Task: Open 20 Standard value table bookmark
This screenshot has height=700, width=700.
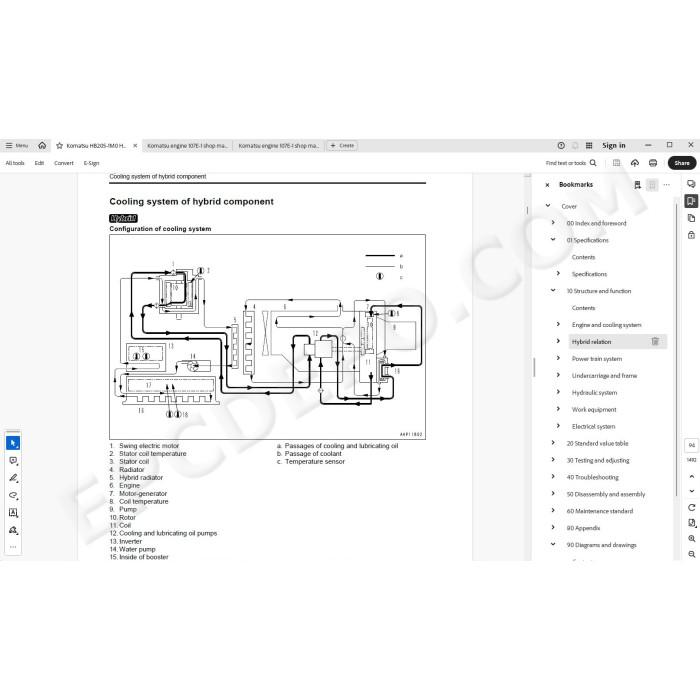Action: point(597,444)
